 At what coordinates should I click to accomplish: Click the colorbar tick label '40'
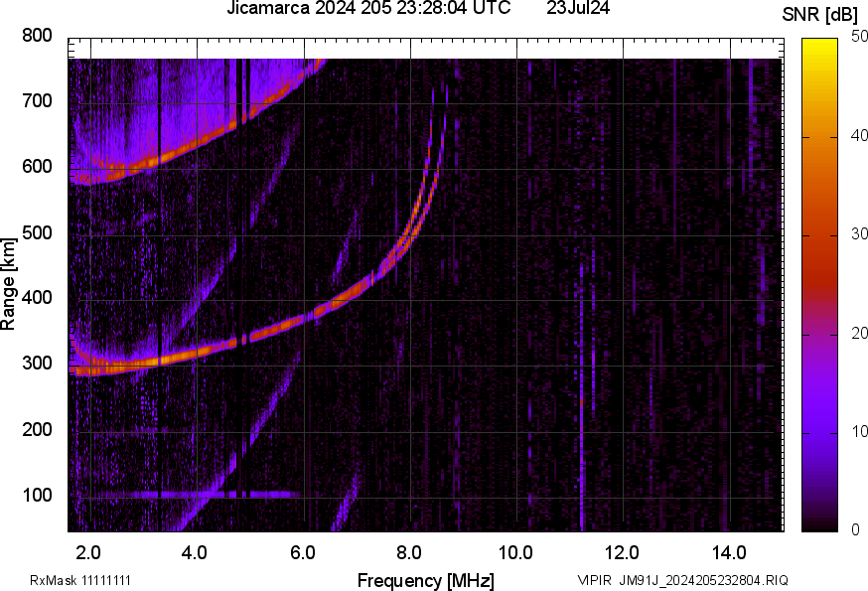pos(859,135)
